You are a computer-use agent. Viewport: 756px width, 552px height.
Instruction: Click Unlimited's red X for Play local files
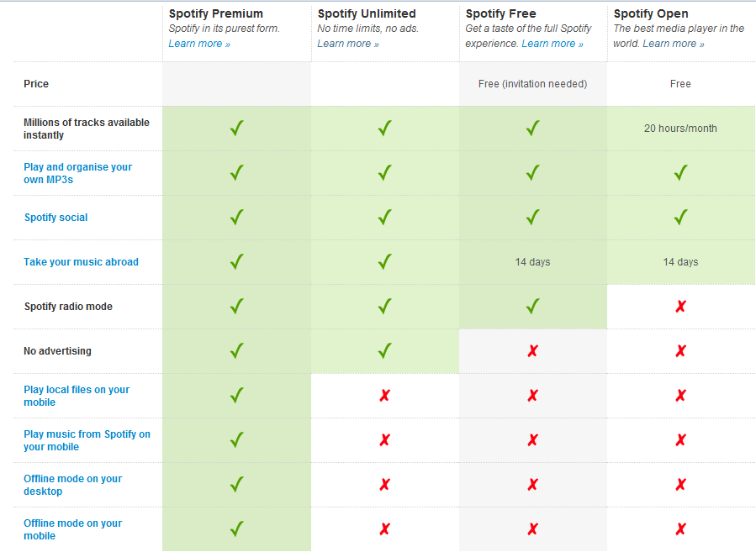click(x=385, y=396)
